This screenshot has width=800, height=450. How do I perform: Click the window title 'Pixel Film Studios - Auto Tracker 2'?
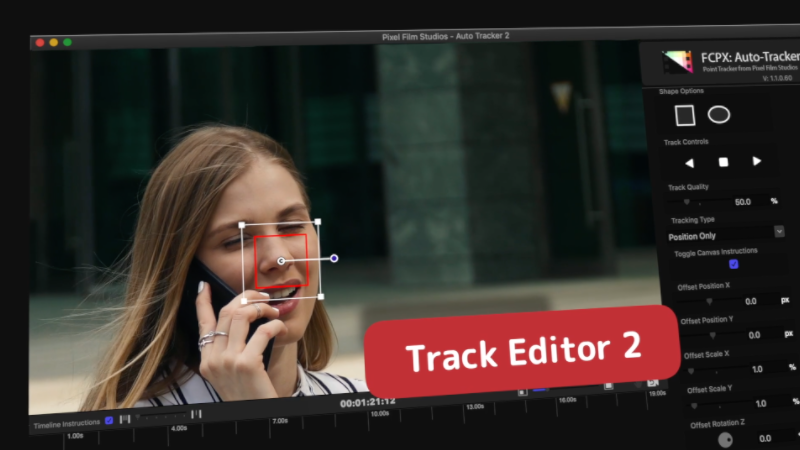pos(445,36)
